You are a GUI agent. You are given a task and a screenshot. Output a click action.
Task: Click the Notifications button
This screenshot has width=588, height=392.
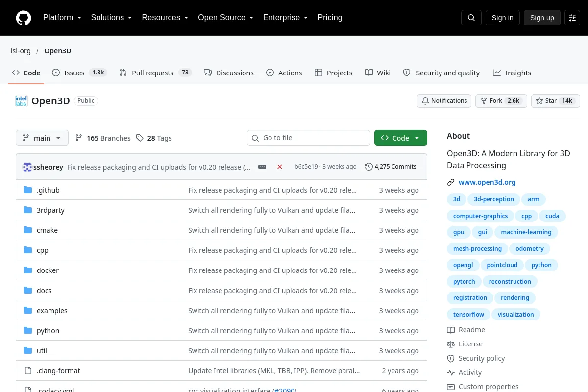coord(444,101)
